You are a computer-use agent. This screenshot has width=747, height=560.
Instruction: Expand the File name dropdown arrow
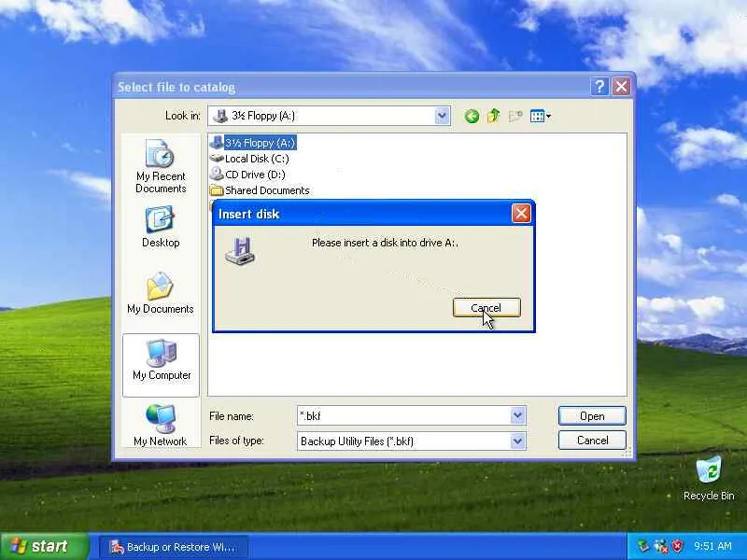[x=517, y=415]
